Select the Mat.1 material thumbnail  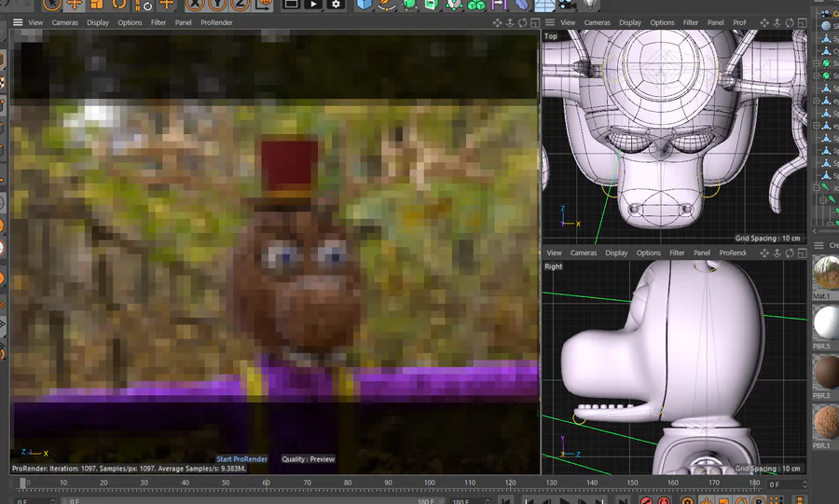point(826,273)
